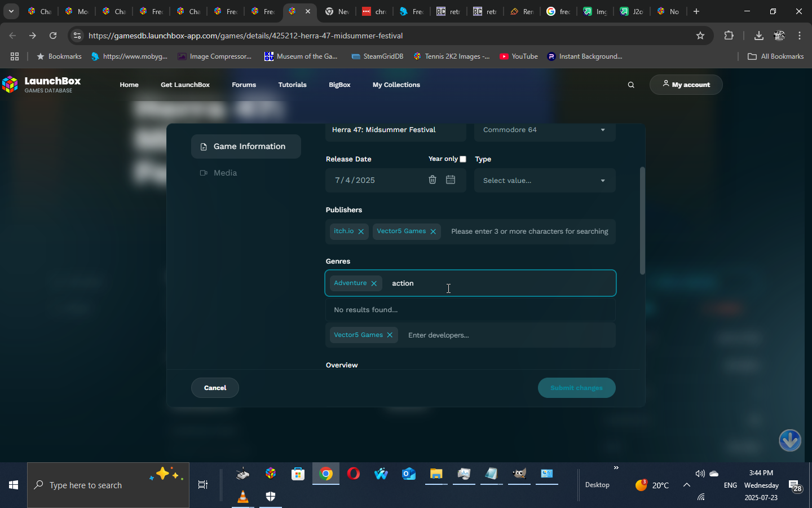This screenshot has width=812, height=508.
Task: Open the Chrome extensions puzzle icon
Action: pos(729,36)
